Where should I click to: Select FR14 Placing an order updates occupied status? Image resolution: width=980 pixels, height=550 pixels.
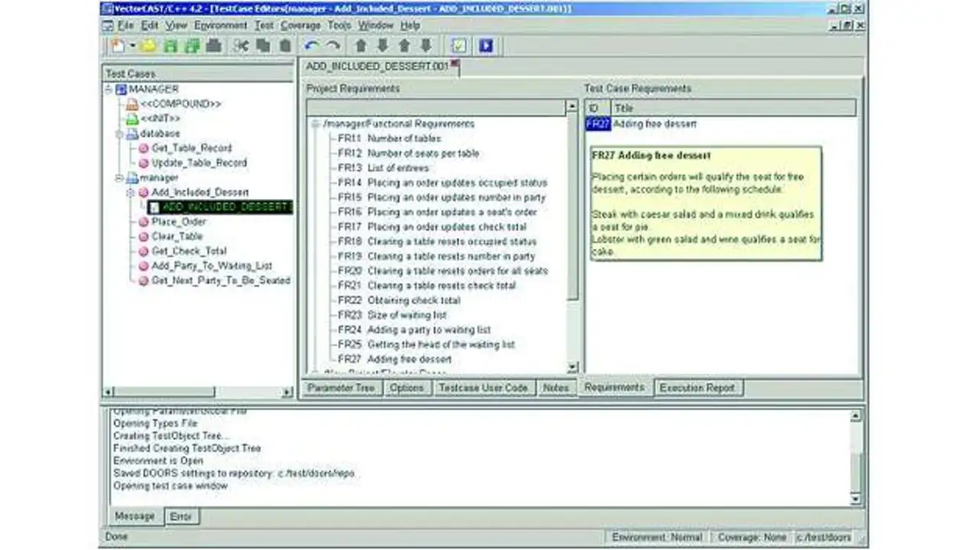[x=443, y=183]
